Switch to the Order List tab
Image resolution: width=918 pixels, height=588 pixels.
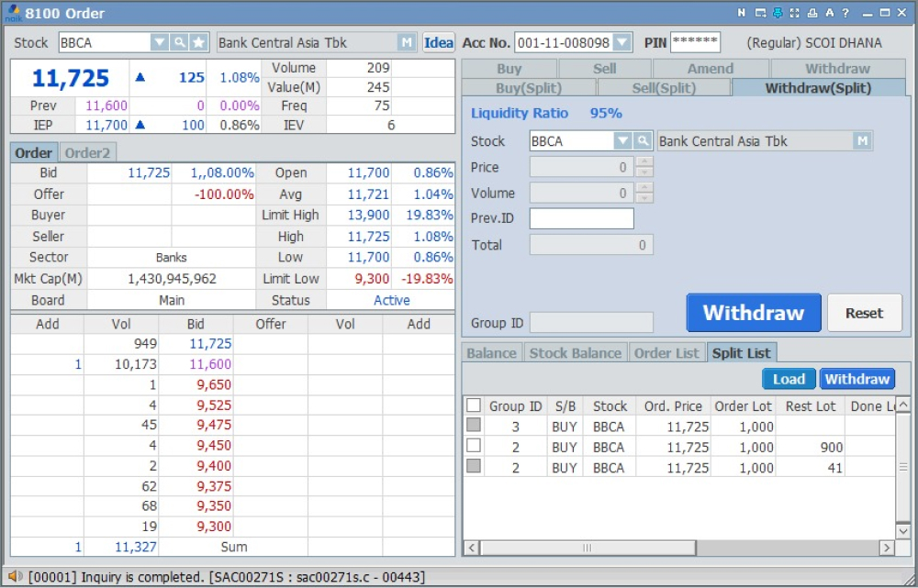click(666, 353)
